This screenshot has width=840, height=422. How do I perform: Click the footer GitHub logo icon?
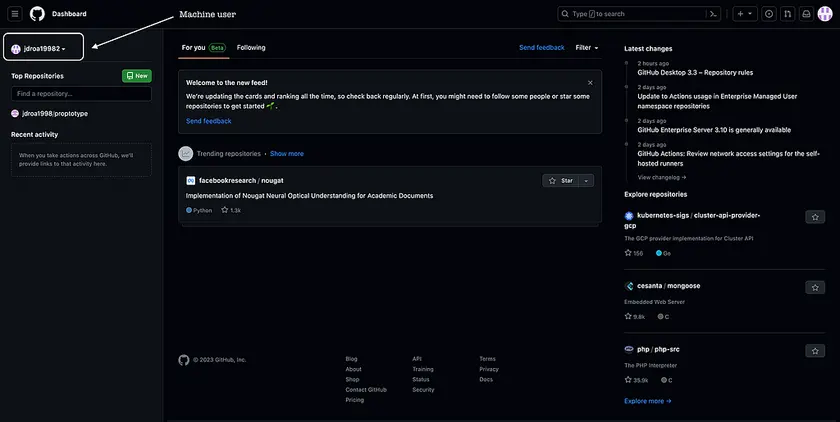[x=184, y=360]
